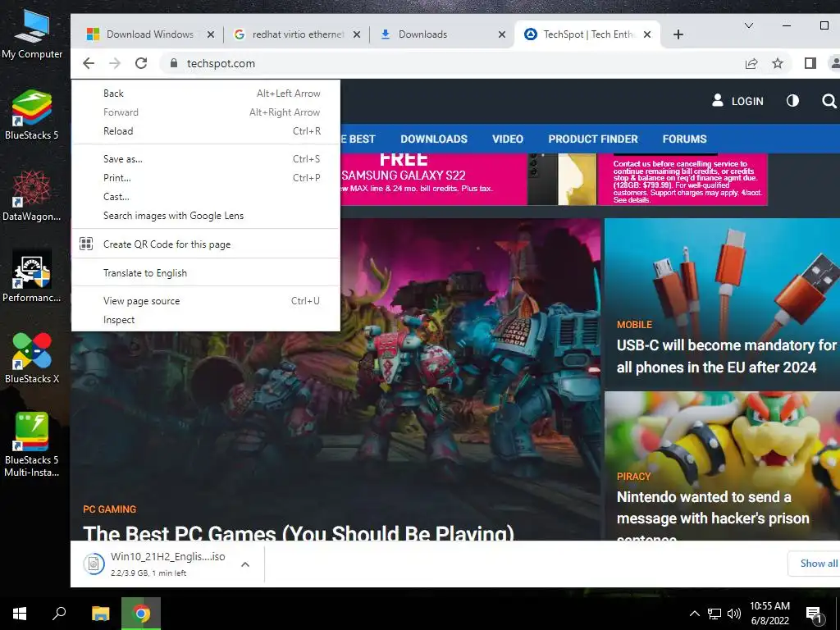840x630 pixels.
Task: Select Cast... in context menu
Action: [206, 197]
